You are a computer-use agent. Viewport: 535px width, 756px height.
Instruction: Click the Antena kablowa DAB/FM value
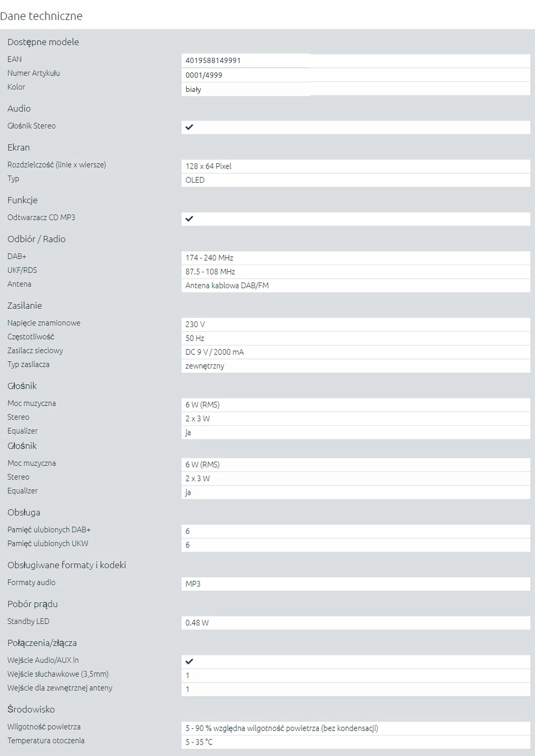(x=227, y=286)
